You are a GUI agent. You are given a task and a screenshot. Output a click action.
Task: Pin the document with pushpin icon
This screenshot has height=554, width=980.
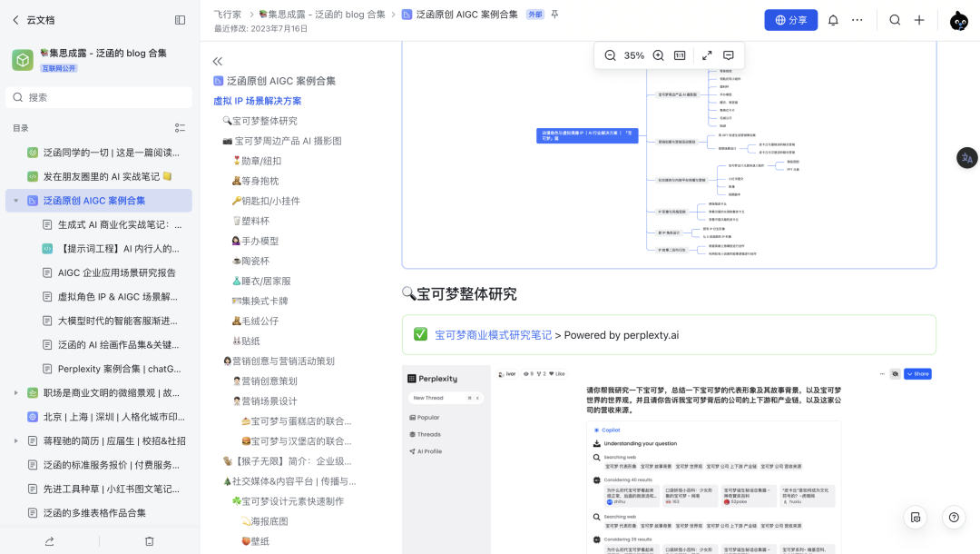[x=554, y=15]
